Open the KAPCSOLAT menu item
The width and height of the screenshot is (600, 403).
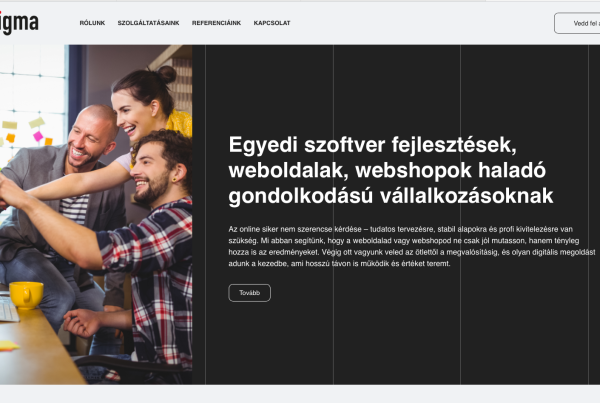point(272,23)
